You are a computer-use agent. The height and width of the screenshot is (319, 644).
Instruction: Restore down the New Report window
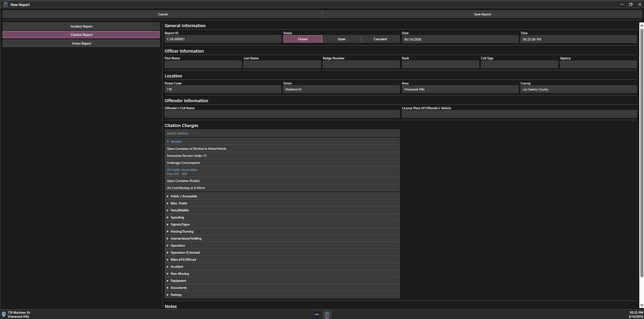click(631, 4)
